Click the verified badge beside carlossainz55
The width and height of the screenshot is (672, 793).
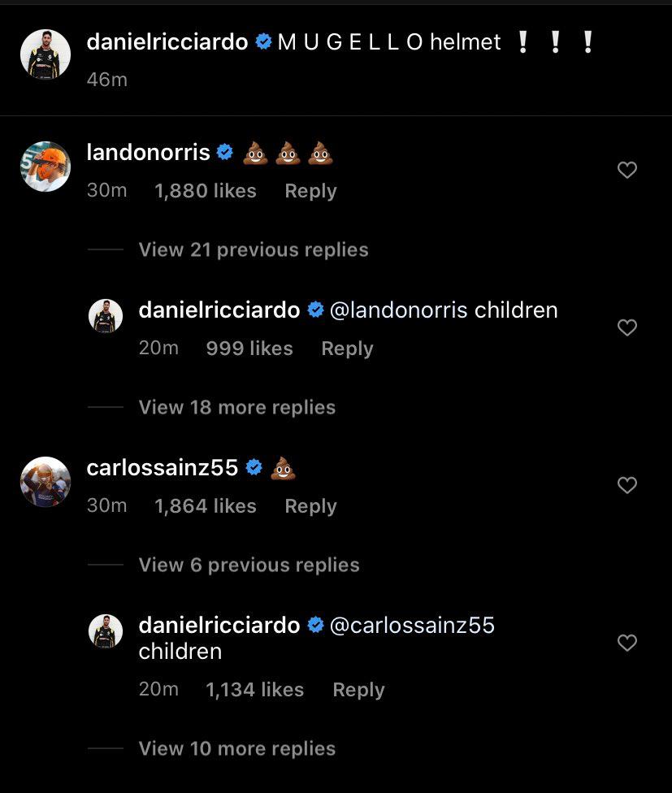tap(254, 467)
